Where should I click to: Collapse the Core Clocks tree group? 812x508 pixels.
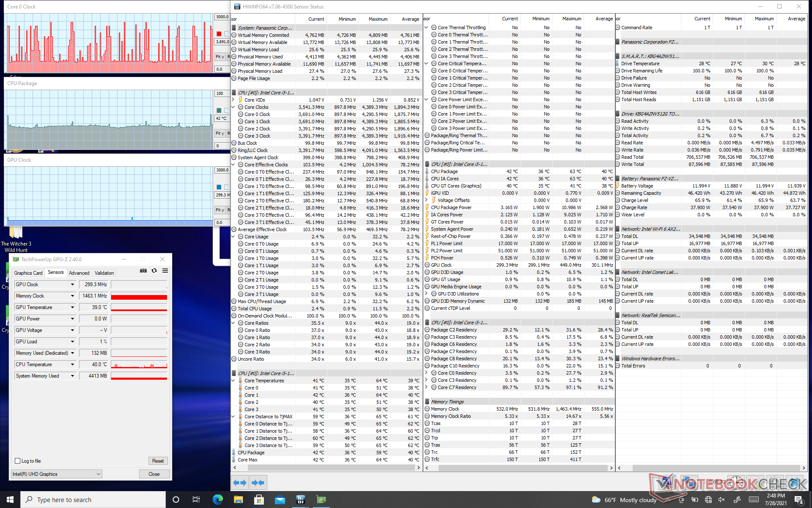233,107
